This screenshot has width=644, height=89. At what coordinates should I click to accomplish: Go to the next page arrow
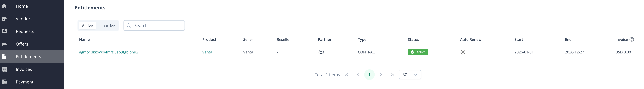coord(381,75)
